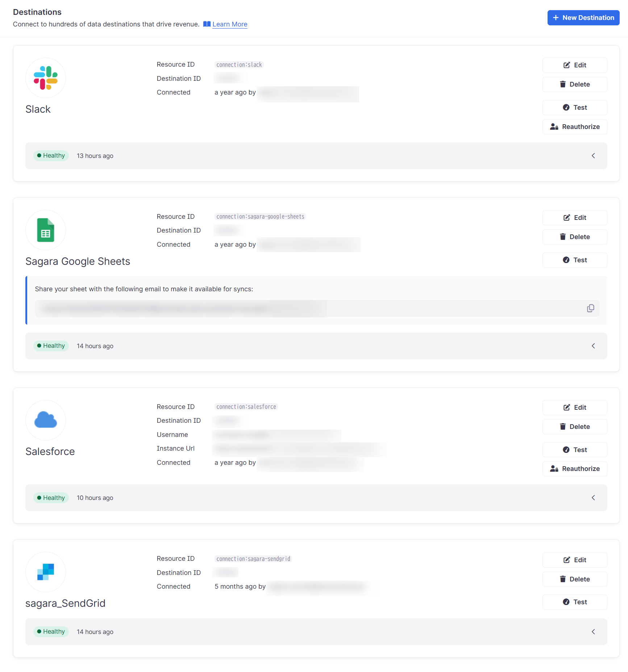Image resolution: width=628 pixels, height=672 pixels.
Task: Click the SendGrid logo icon
Action: 46,572
